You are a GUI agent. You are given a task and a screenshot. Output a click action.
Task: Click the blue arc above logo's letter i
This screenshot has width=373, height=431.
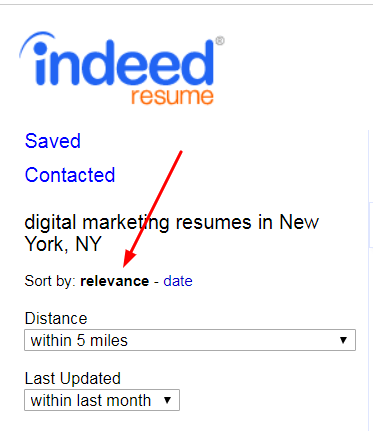[36, 42]
